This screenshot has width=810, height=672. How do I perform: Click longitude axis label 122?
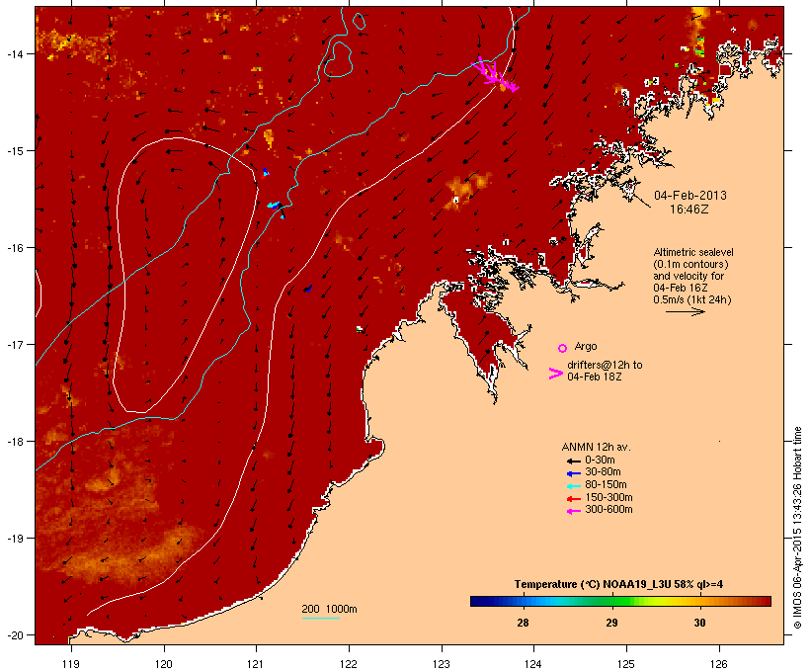[x=349, y=664]
